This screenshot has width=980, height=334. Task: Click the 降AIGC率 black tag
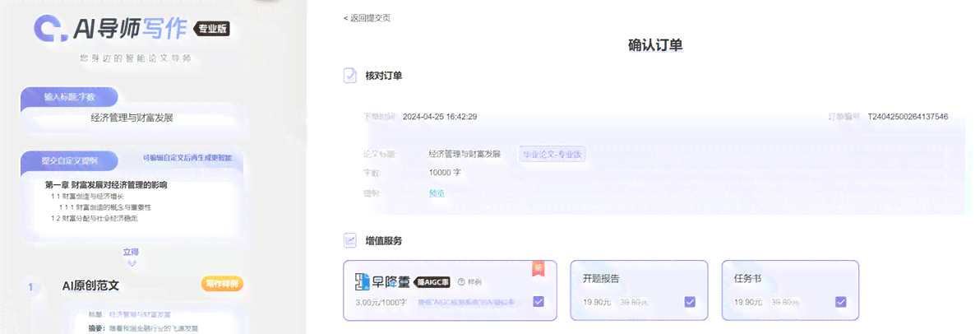(433, 282)
